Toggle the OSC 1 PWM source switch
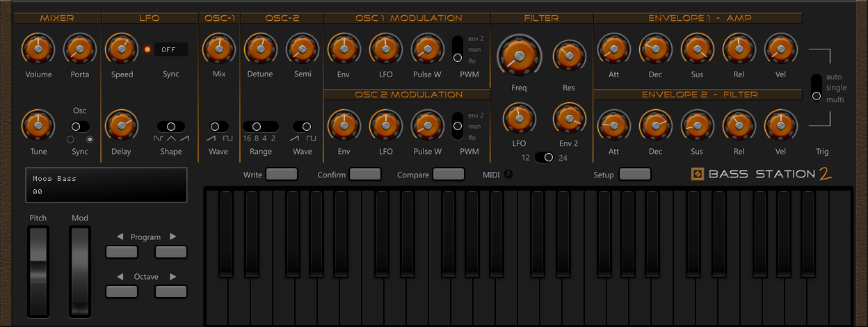This screenshot has width=868, height=327. 458,49
